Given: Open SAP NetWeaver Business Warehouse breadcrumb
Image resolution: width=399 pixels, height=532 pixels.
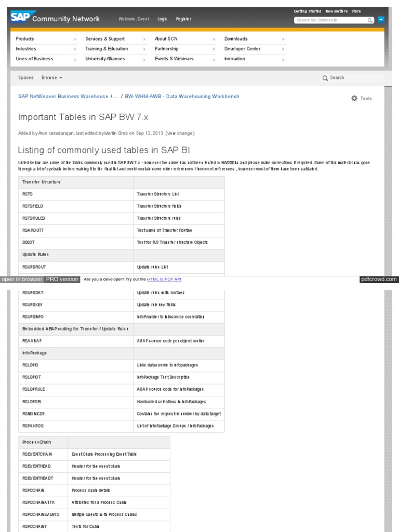Looking at the screenshot, I should (x=63, y=96).
